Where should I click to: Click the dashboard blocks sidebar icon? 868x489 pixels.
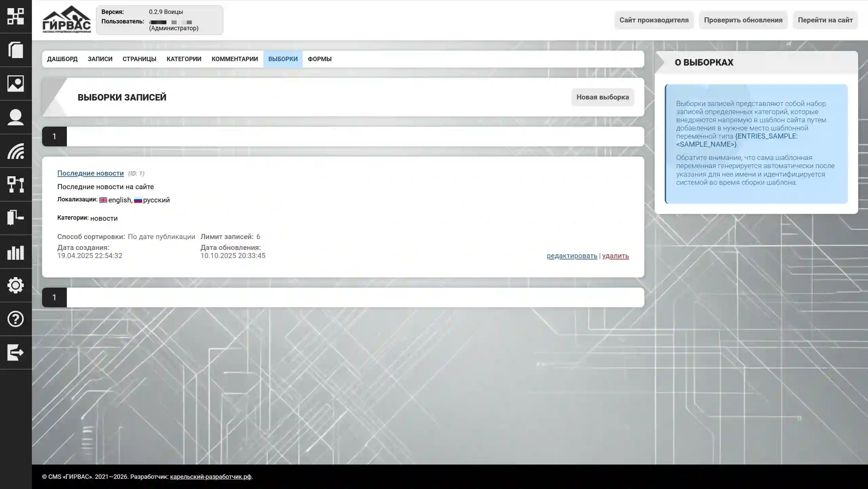pos(16,16)
